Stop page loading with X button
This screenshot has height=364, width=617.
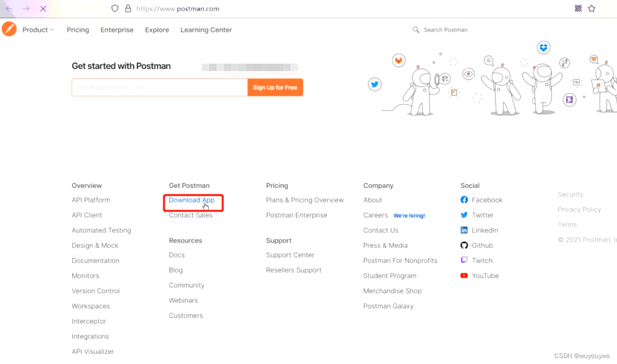43,9
